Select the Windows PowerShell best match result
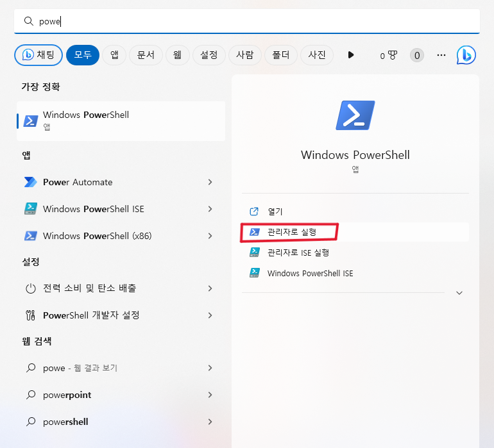Viewport: 494px width, 448px height. [x=121, y=121]
